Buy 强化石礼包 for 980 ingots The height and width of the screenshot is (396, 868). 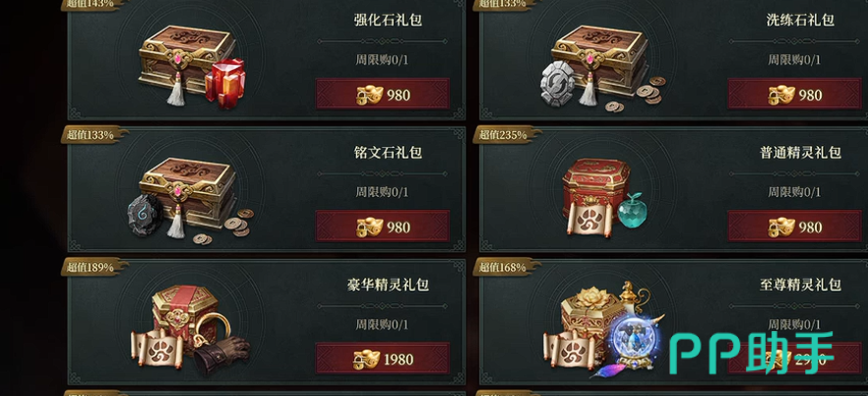point(383,95)
